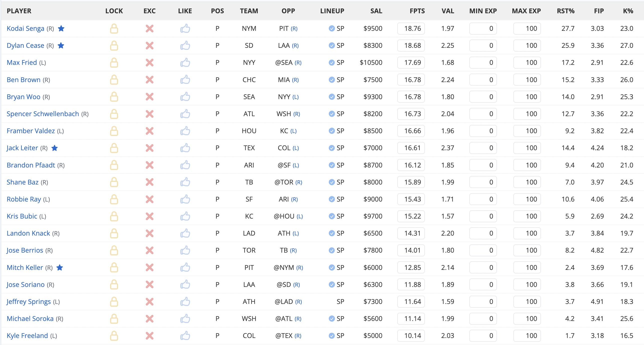The image size is (644, 345).
Task: Like Mitch Keller thumbs-up icon
Action: click(x=185, y=268)
